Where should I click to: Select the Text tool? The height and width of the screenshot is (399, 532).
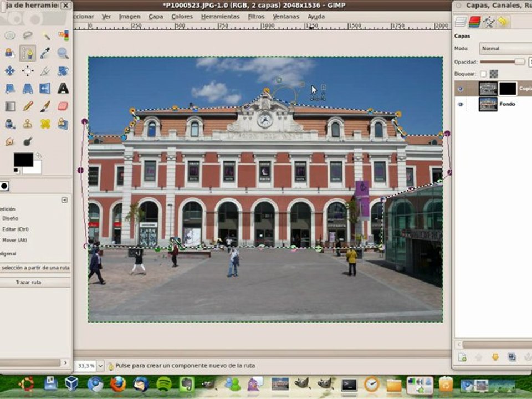point(63,88)
